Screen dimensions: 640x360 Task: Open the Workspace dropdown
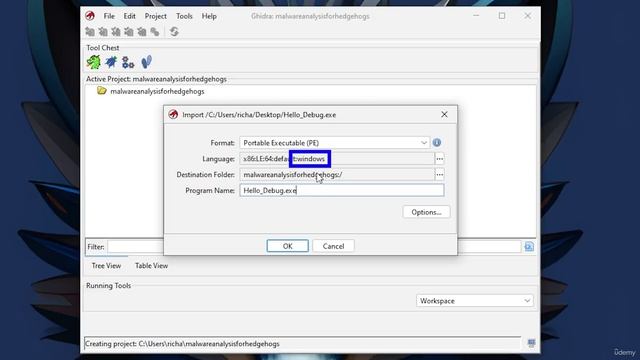(475, 301)
